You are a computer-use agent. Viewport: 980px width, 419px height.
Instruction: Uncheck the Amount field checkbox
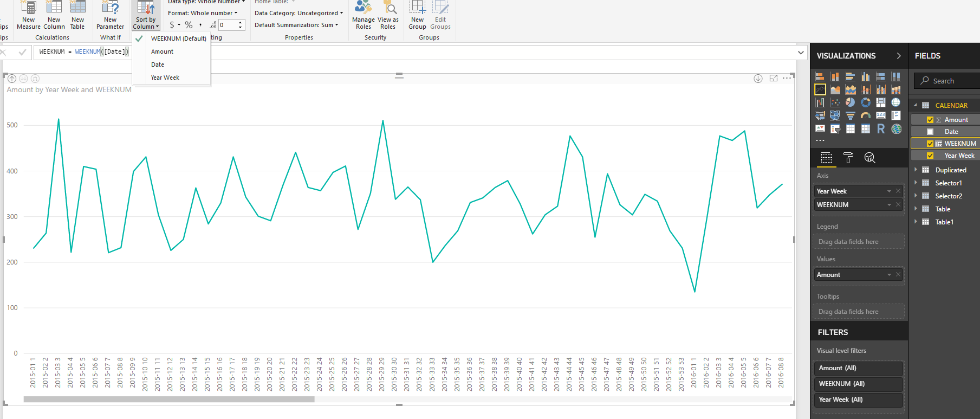click(930, 120)
